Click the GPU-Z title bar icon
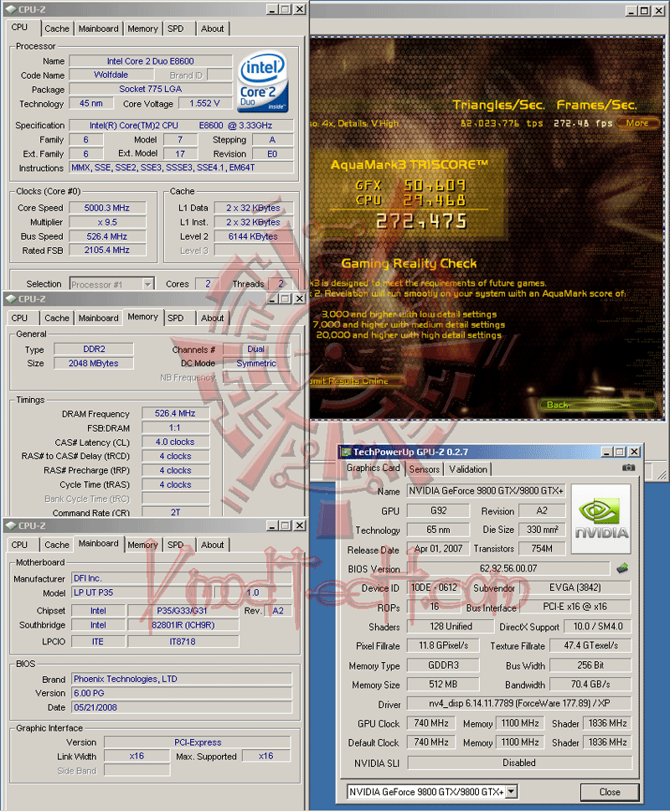Viewport: 670px width, 812px height. 346,453
